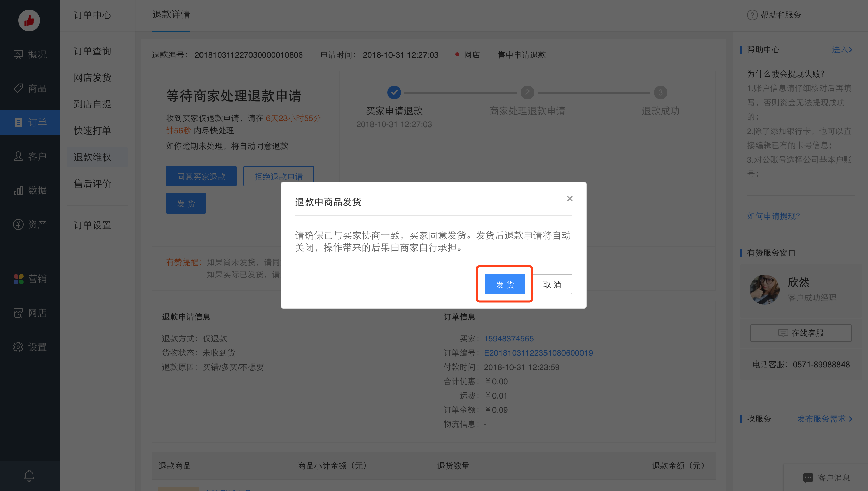The width and height of the screenshot is (868, 491).
Task: Open the 网店 online store section
Action: (x=30, y=313)
